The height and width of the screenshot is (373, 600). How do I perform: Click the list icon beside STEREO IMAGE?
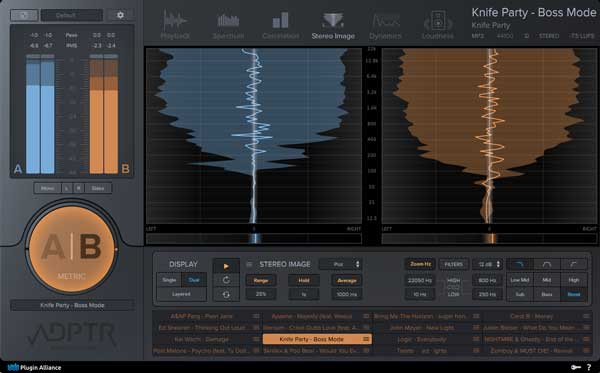pyautogui.click(x=249, y=264)
